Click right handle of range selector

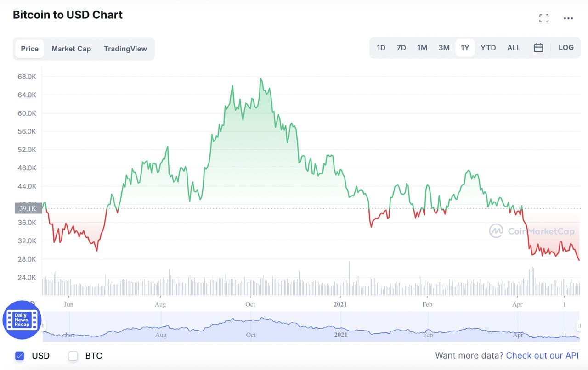(x=579, y=326)
